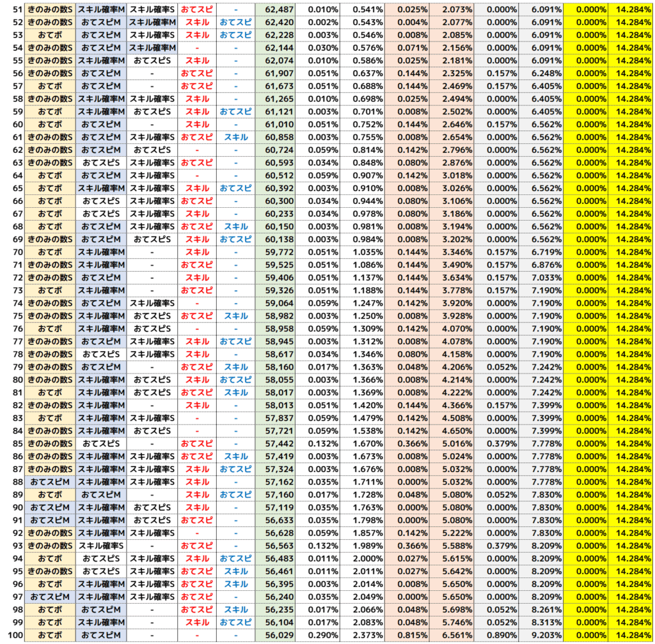Click the 2.000% cell in row 94
The width and height of the screenshot is (655, 644).
click(x=362, y=559)
